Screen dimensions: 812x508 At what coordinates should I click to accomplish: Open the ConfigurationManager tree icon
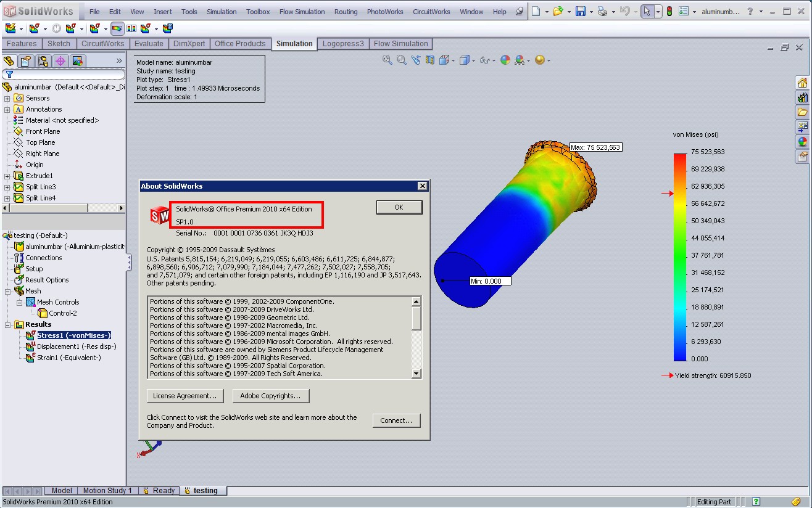point(44,60)
